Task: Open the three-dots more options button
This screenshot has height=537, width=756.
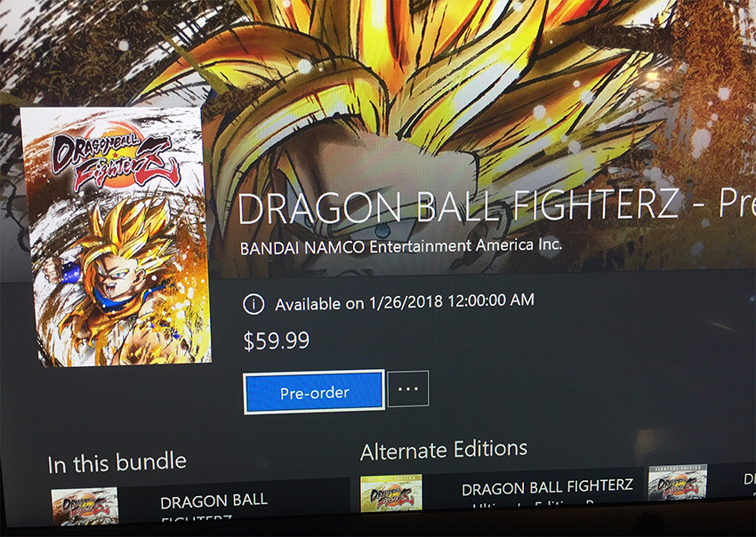Action: pos(408,389)
